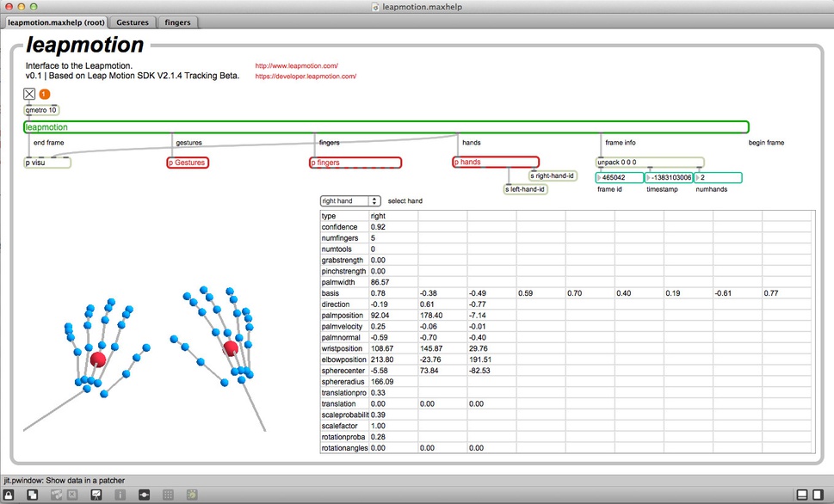Click the 'pinchstrength' row label
Screen dimensions: 834x504
(344, 271)
